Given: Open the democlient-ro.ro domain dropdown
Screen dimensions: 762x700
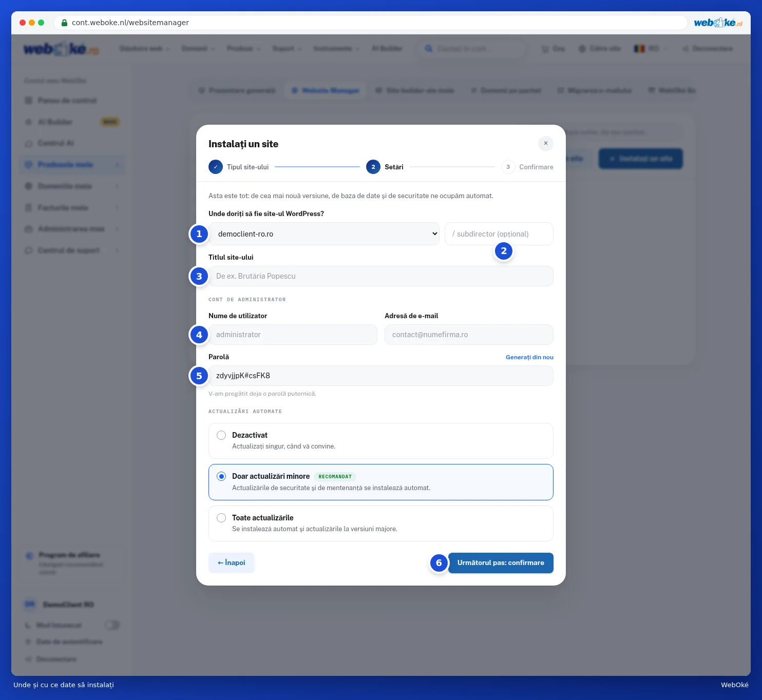Looking at the screenshot, I should [324, 234].
